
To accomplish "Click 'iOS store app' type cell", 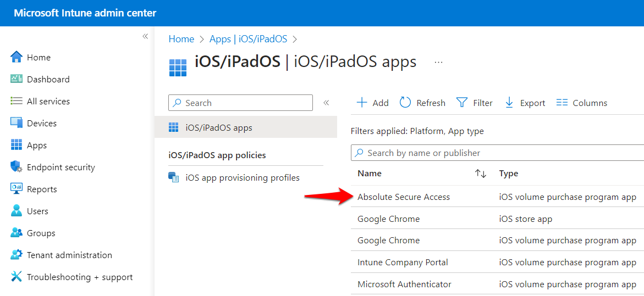I will 525,219.
